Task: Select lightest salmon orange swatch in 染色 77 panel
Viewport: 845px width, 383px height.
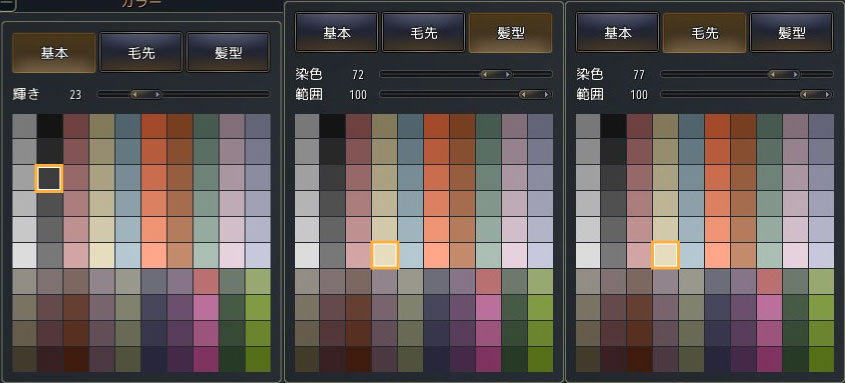Action: [x=718, y=255]
